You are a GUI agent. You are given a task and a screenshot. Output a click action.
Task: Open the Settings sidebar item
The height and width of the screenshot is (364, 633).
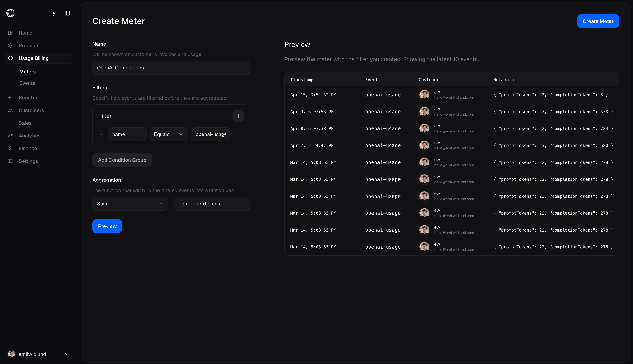coord(28,161)
